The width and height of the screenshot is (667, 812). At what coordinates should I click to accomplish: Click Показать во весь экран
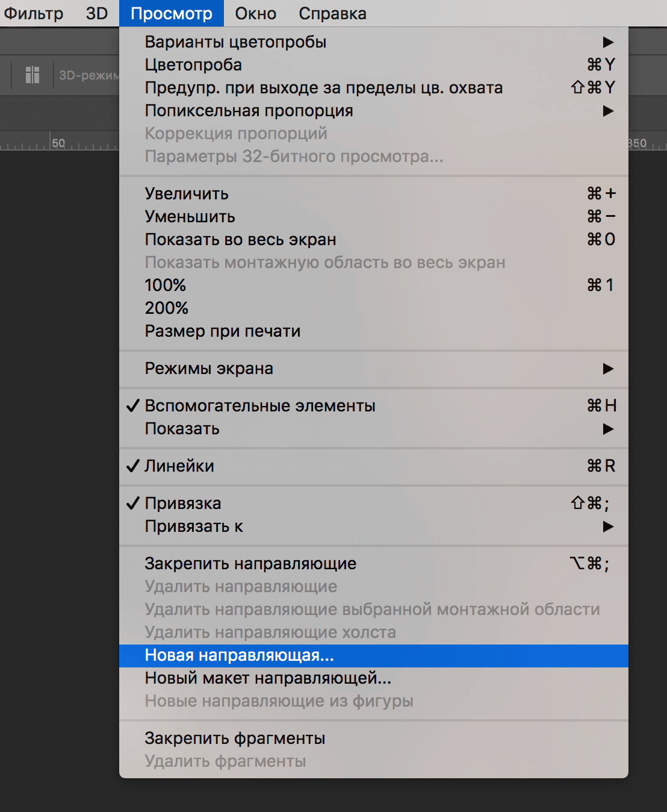pyautogui.click(x=240, y=240)
